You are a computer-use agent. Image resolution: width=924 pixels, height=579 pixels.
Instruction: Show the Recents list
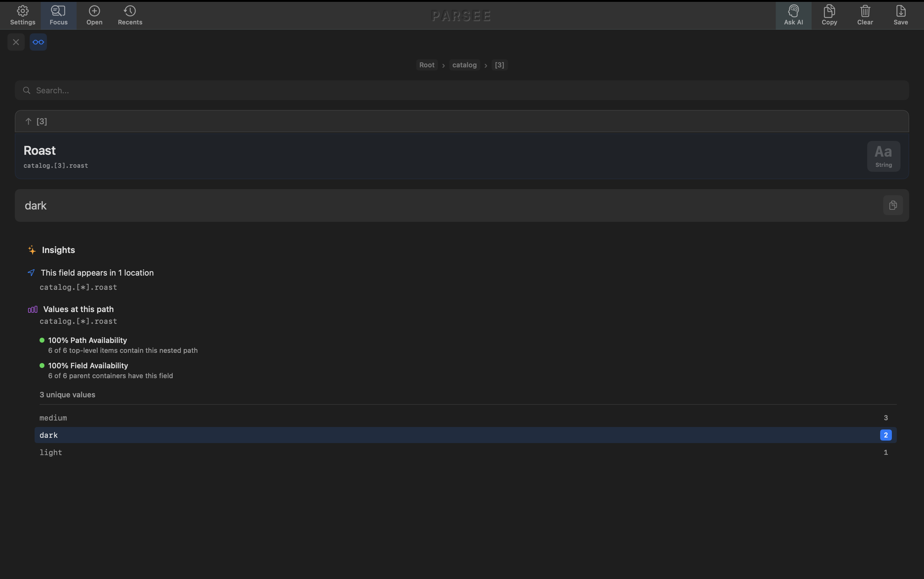(x=130, y=16)
